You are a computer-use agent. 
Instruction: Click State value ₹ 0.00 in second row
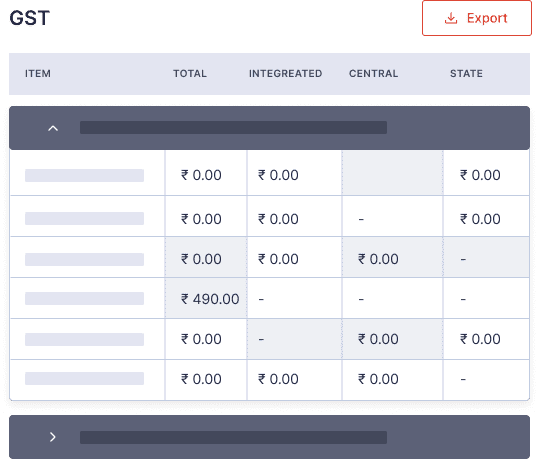point(480,219)
